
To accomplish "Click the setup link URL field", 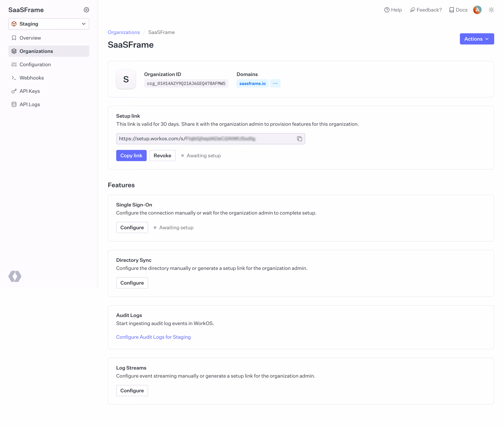I will tap(211, 139).
